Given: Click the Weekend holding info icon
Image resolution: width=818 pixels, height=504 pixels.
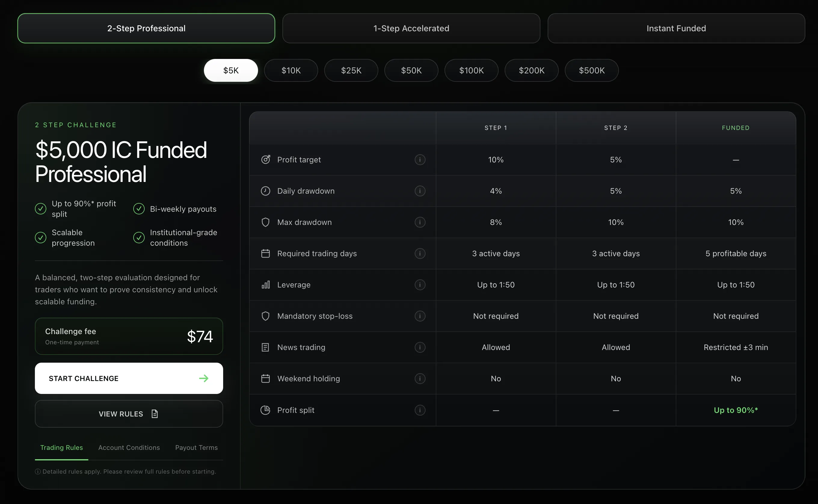Looking at the screenshot, I should (x=420, y=379).
